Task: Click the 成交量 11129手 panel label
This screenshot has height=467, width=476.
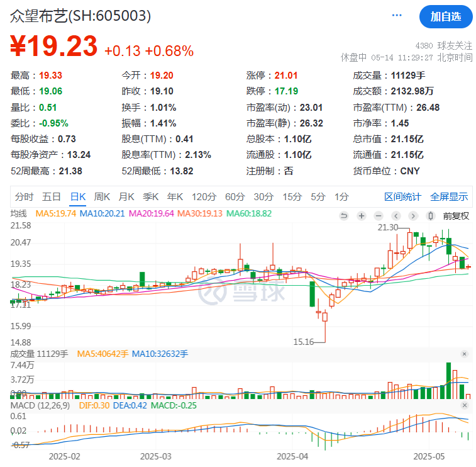Action: (39, 354)
